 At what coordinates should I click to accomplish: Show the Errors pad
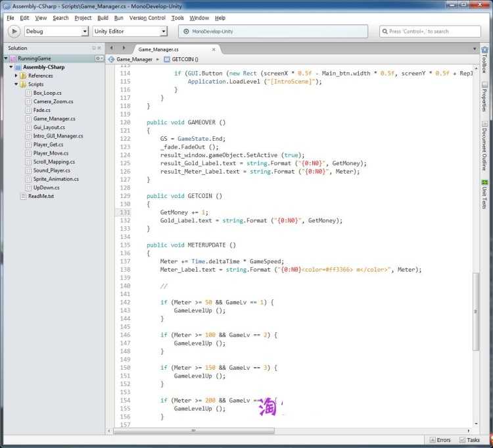[x=440, y=440]
